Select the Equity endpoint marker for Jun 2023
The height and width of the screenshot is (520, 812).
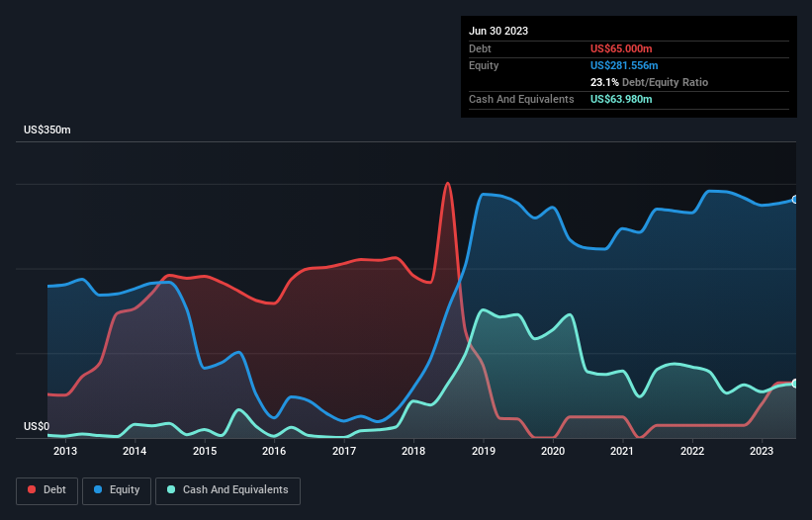pos(795,200)
